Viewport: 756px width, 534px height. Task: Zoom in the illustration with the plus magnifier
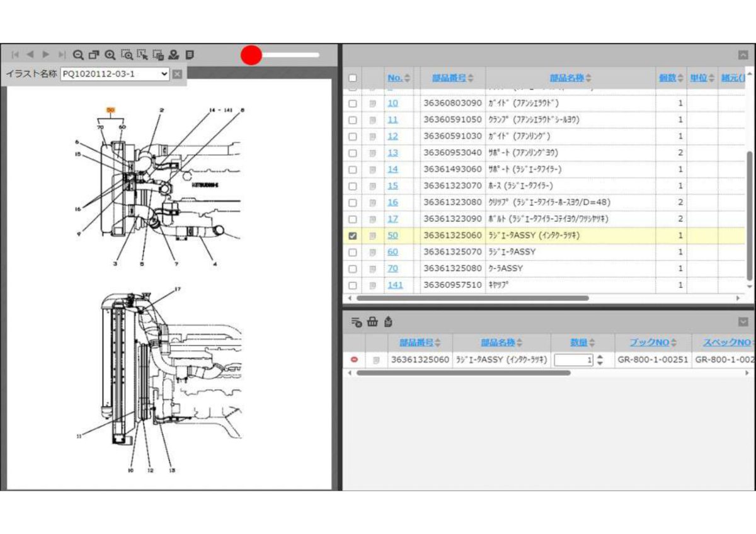pos(110,55)
